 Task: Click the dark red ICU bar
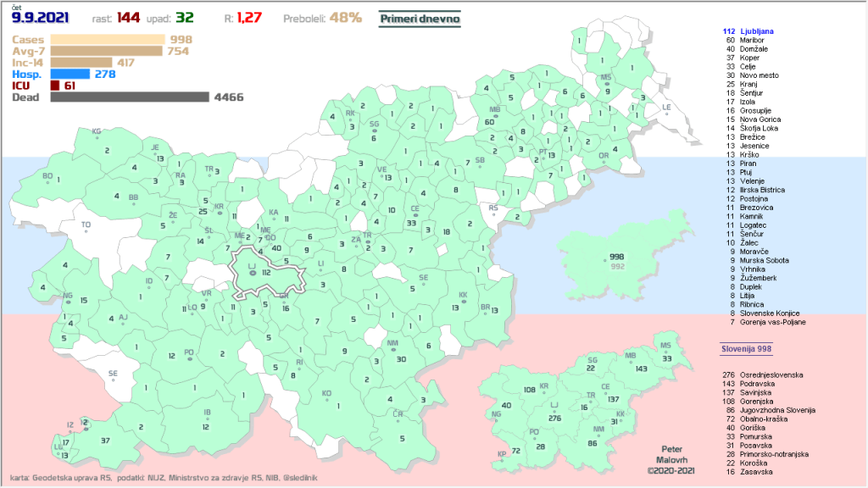coord(55,86)
